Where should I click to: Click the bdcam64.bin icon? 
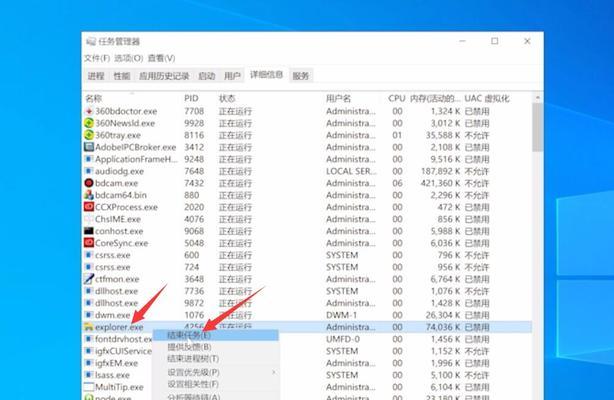89,195
